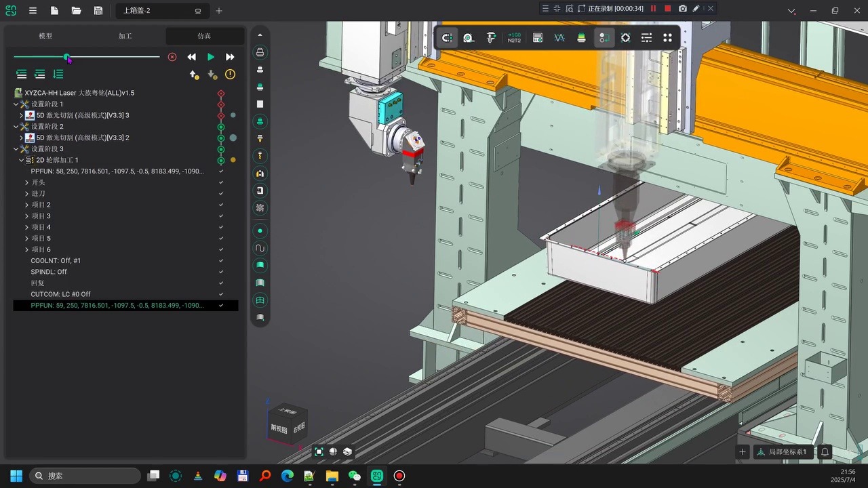Open the N2T2 G-code display tool
The height and width of the screenshot is (488, 868).
coord(514,38)
